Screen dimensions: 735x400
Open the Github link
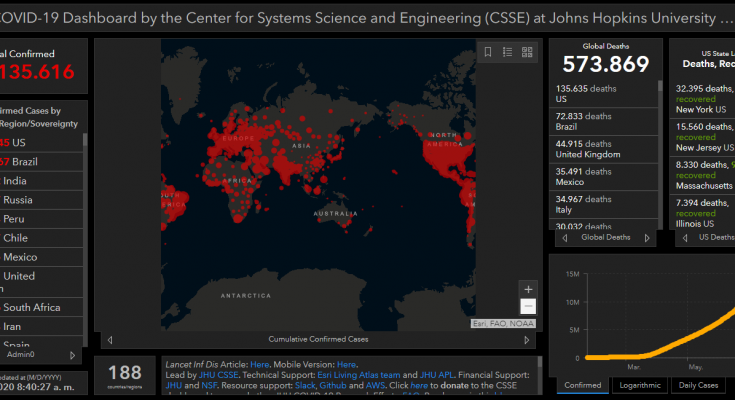point(333,385)
